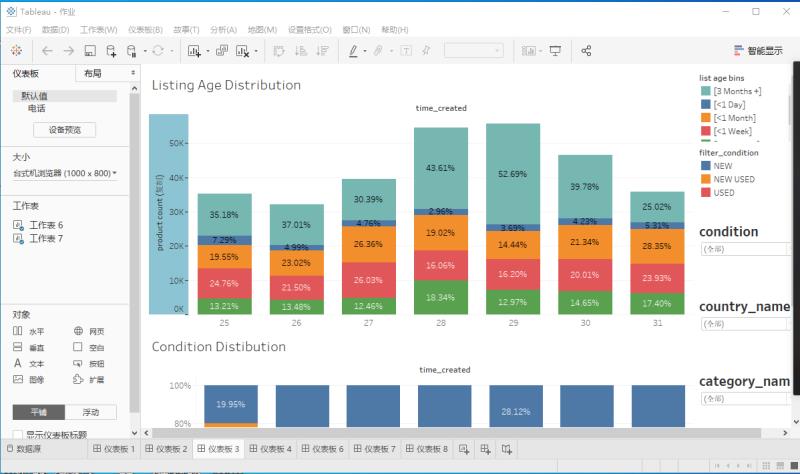Screen dimensions: 800x474
Task: Click the highlight pen toolbar icon
Action: click(353, 51)
